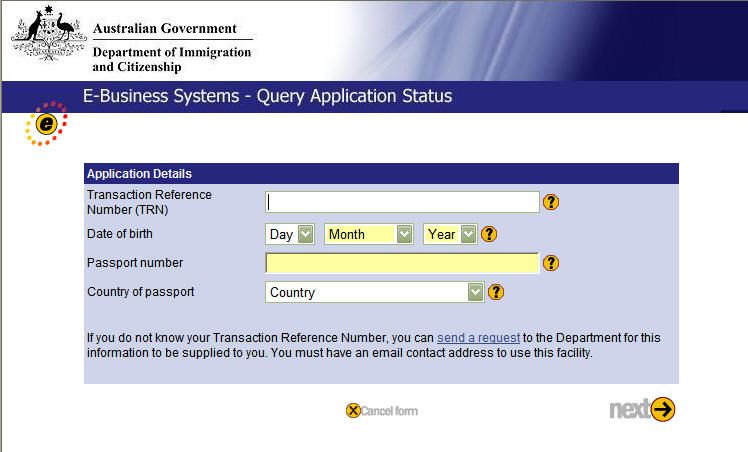Click the e-business 'e' logo
The height and width of the screenshot is (452, 748).
tap(46, 124)
